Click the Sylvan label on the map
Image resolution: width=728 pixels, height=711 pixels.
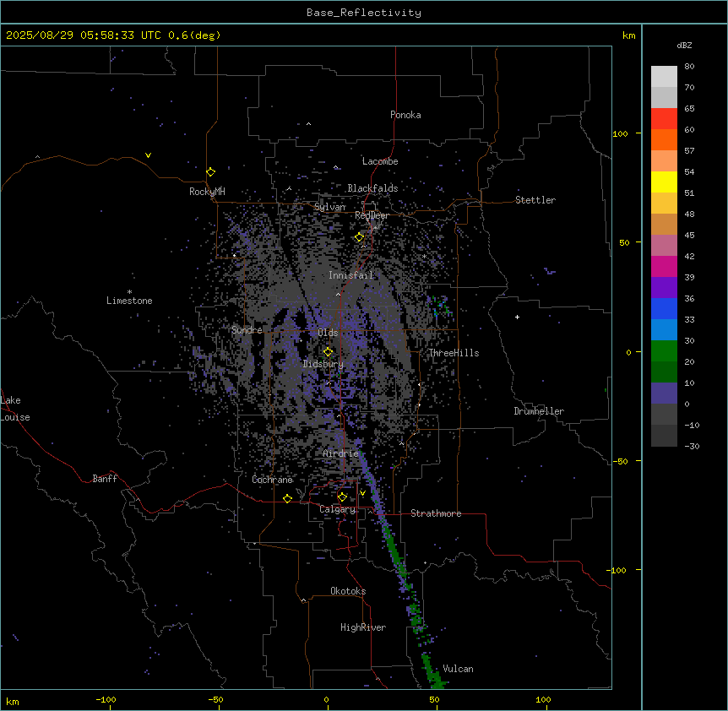tap(329, 207)
